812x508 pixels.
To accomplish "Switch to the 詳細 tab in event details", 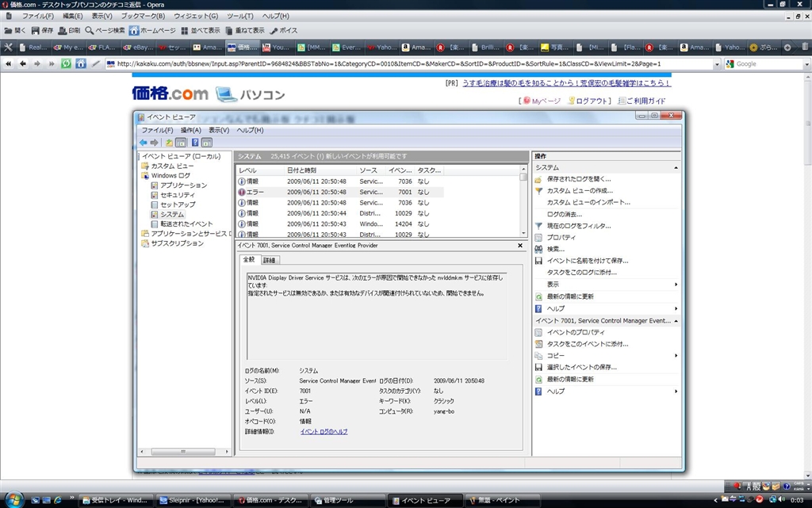I will (270, 260).
